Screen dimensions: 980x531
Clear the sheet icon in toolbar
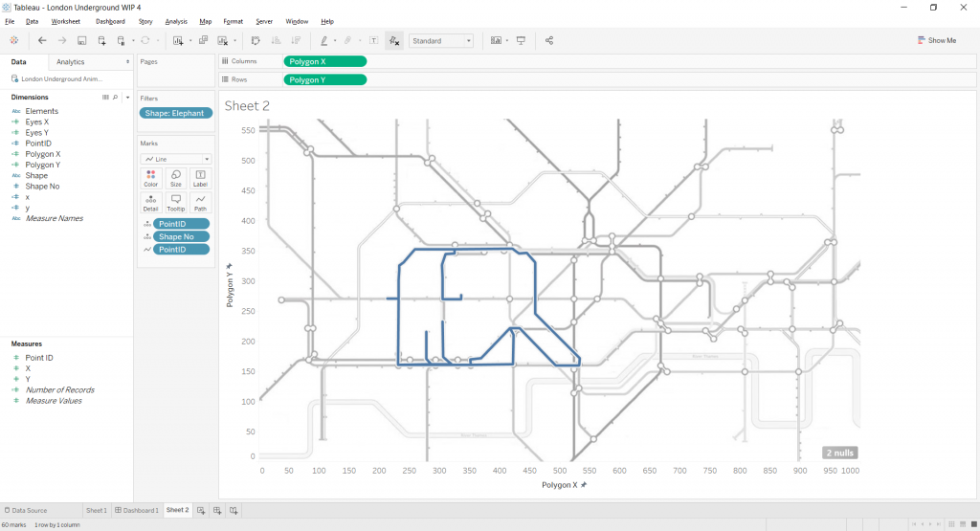tap(222, 40)
